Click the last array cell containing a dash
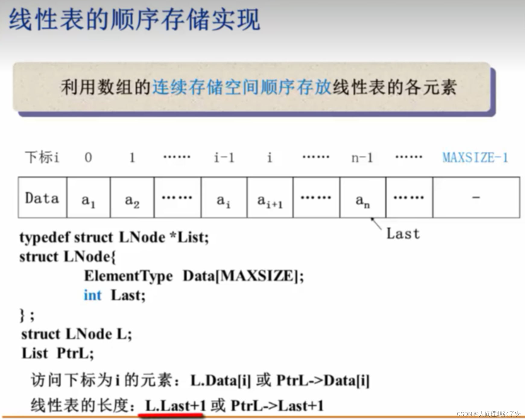The width and height of the screenshot is (525, 420). click(x=476, y=198)
